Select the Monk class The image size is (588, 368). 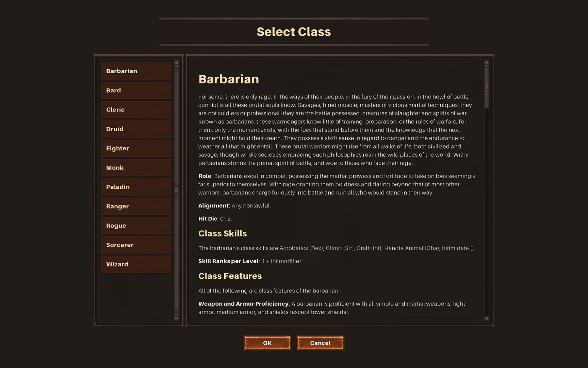[x=136, y=167]
